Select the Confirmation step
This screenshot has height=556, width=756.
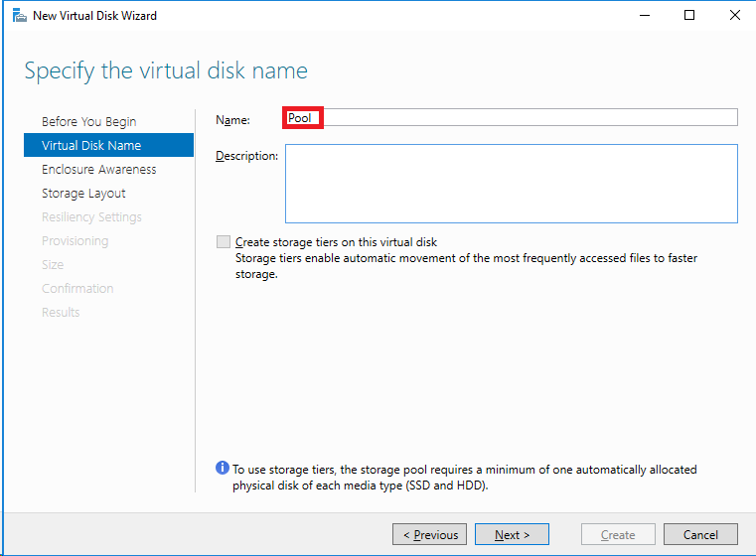click(77, 289)
